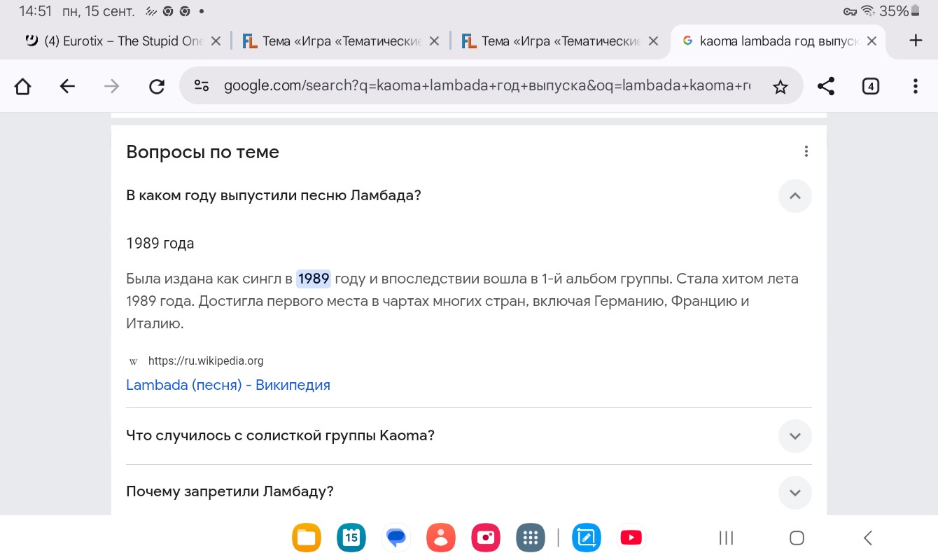Close the second Тема «Игра tab
Screen dimensions: 938x560
pyautogui.click(x=653, y=41)
